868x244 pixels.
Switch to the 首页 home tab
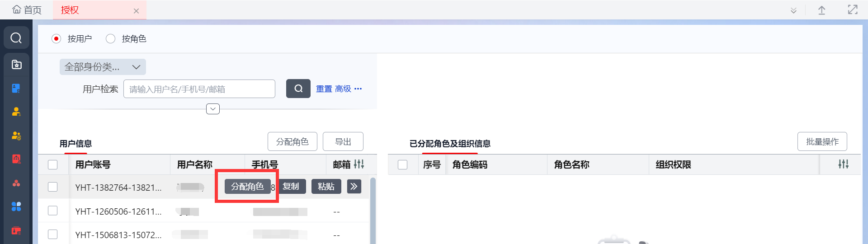pyautogui.click(x=27, y=10)
